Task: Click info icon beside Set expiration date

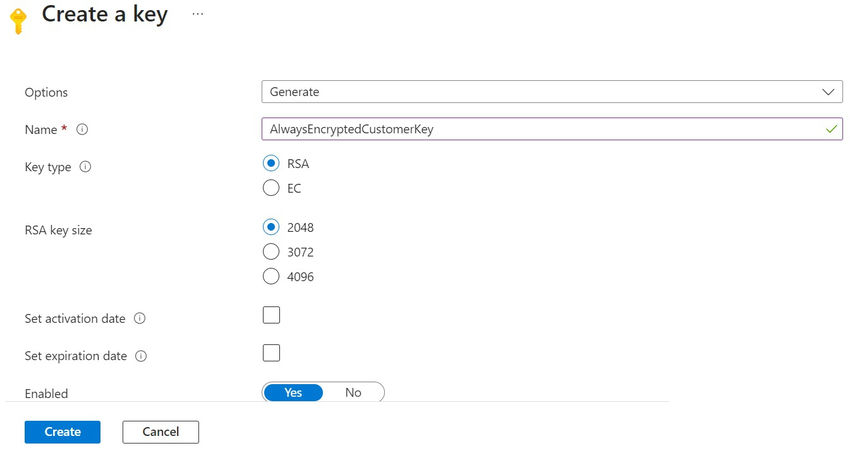Action: [x=141, y=356]
